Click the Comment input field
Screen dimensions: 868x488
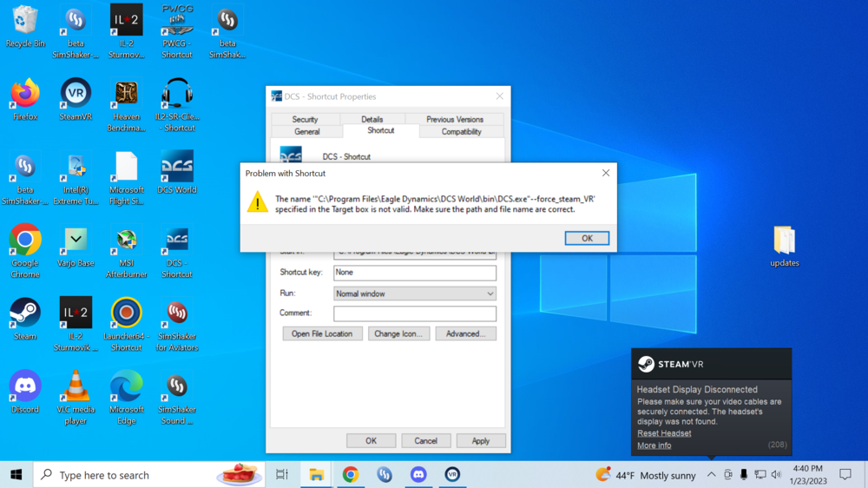415,313
